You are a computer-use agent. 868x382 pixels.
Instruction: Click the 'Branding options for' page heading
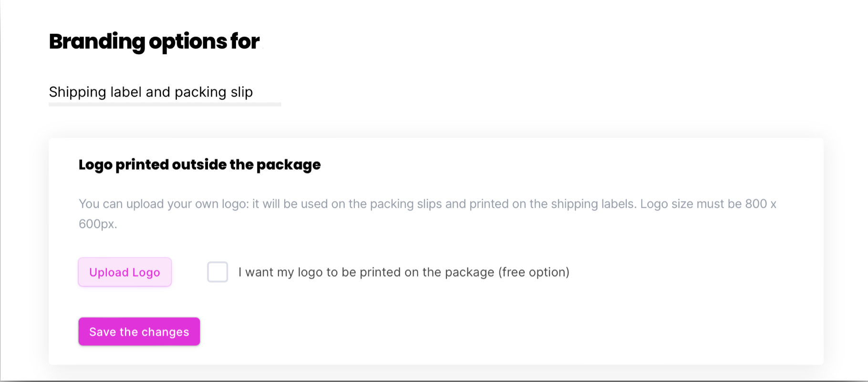(154, 41)
